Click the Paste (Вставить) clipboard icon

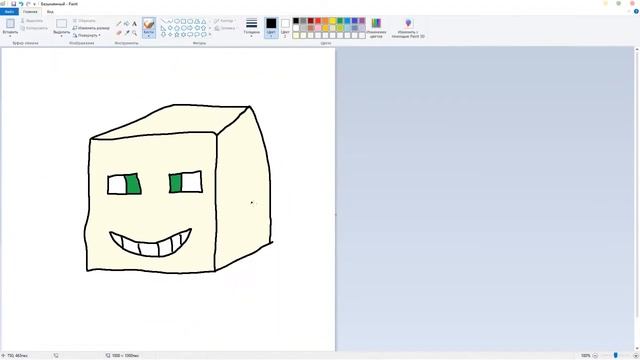pos(10,23)
